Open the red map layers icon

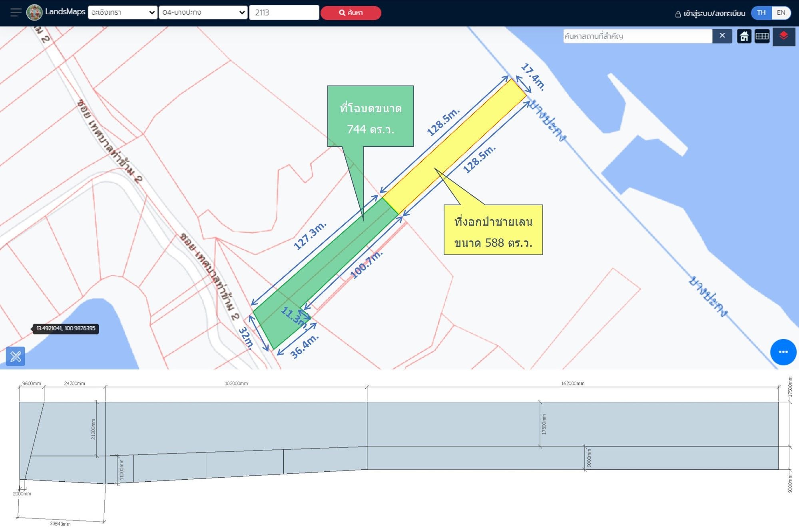[783, 36]
